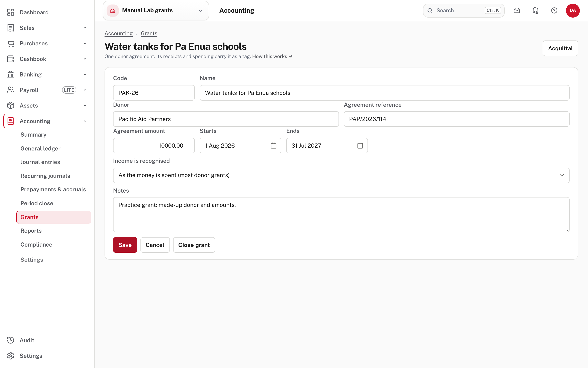This screenshot has width=588, height=368.
Task: Collapse the Accounting menu chevron
Action: (85, 121)
